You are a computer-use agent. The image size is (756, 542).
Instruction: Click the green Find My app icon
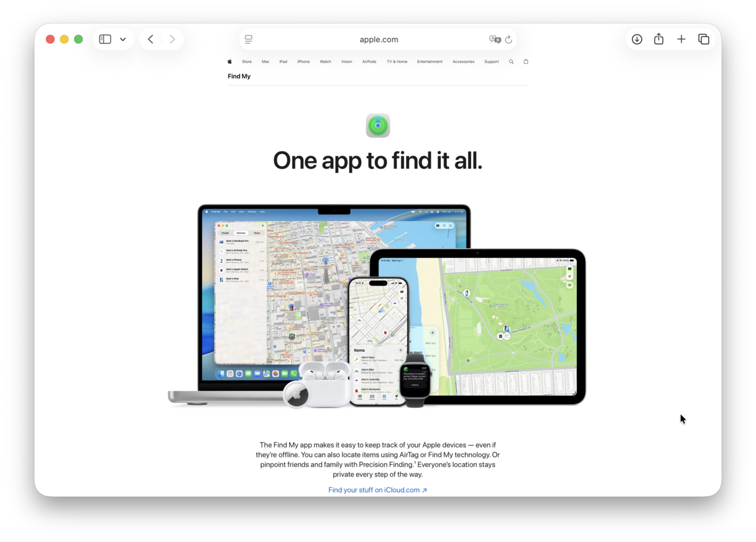point(378,126)
